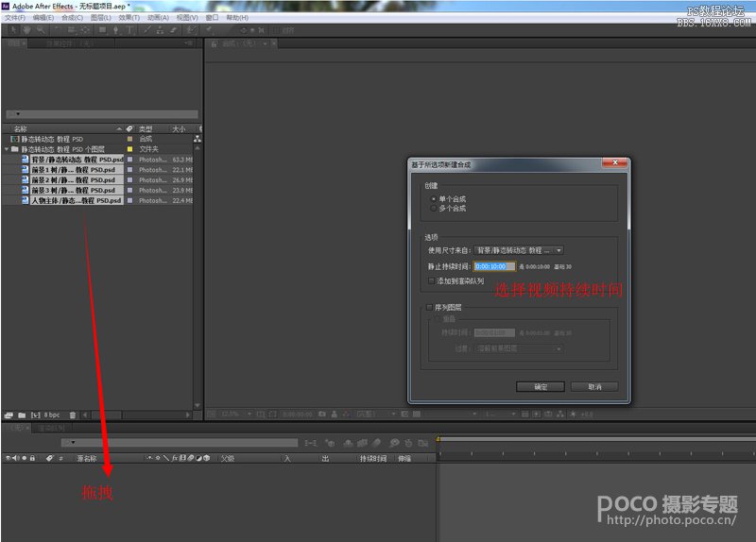This screenshot has height=542, width=756.
Task: Open composition viewer resolution dropdown
Action: (x=375, y=414)
